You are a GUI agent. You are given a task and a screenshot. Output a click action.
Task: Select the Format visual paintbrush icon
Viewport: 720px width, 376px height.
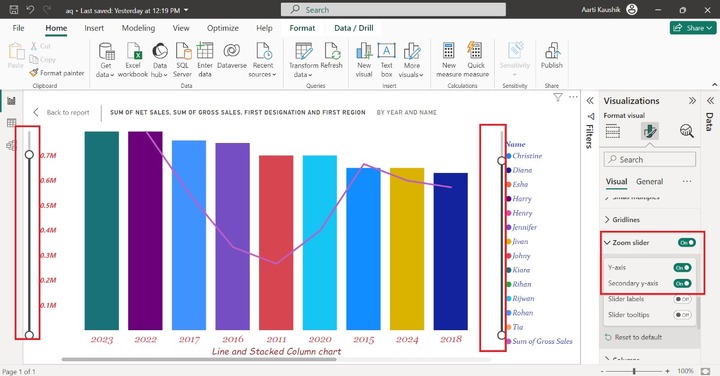(650, 131)
